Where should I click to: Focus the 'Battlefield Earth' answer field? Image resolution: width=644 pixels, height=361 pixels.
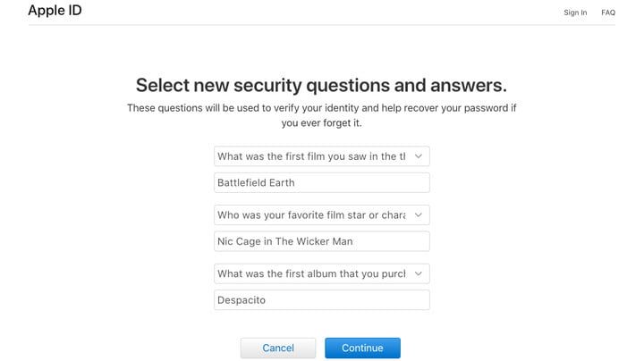click(322, 183)
